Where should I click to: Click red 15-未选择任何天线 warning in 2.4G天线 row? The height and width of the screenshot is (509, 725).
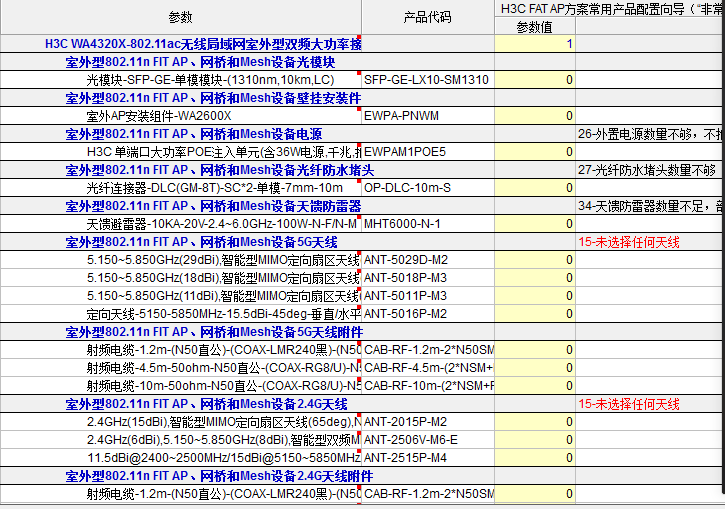pos(629,405)
